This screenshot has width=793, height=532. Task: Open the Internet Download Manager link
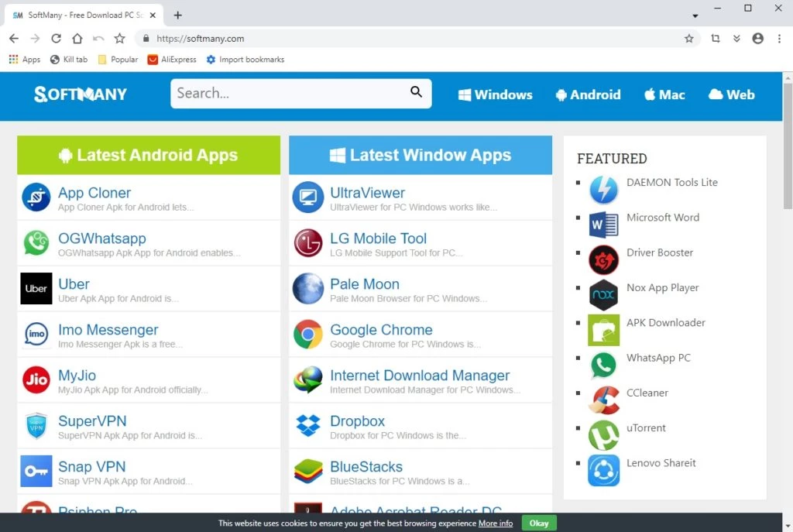click(x=420, y=376)
